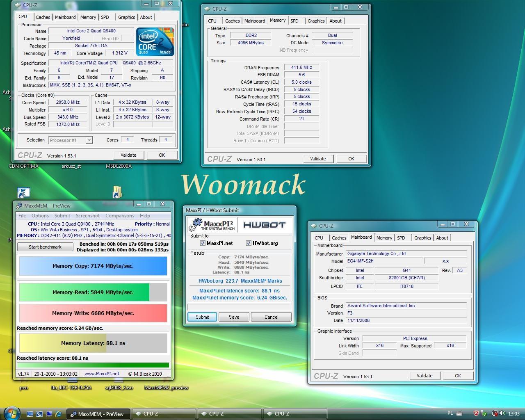Click the empty text field above Submit button

click(240, 307)
